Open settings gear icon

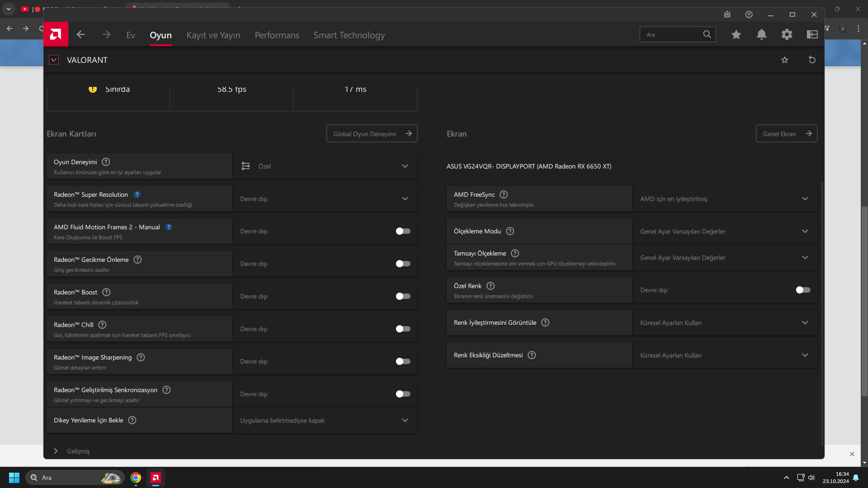[x=787, y=34]
